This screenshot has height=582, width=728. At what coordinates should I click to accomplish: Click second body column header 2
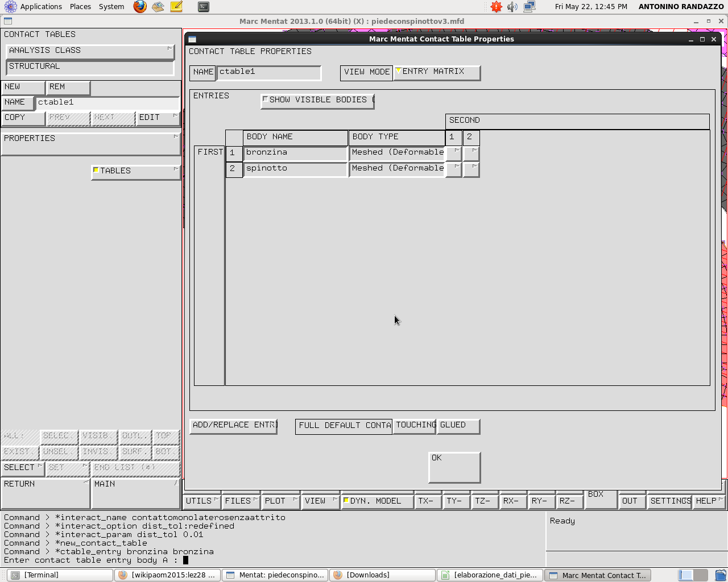471,137
